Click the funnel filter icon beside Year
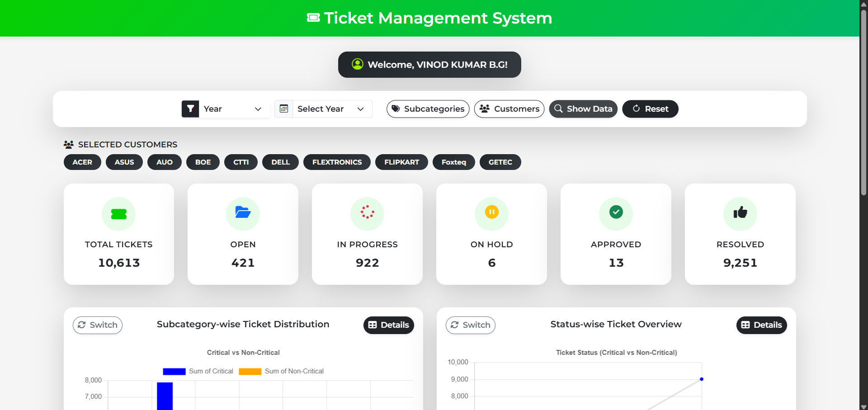This screenshot has width=868, height=410. [190, 109]
